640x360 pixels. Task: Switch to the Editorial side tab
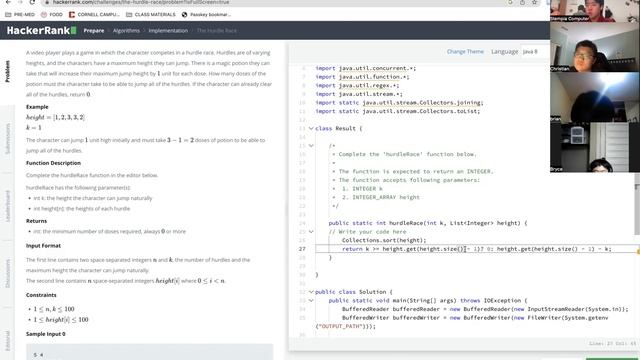click(x=7, y=341)
